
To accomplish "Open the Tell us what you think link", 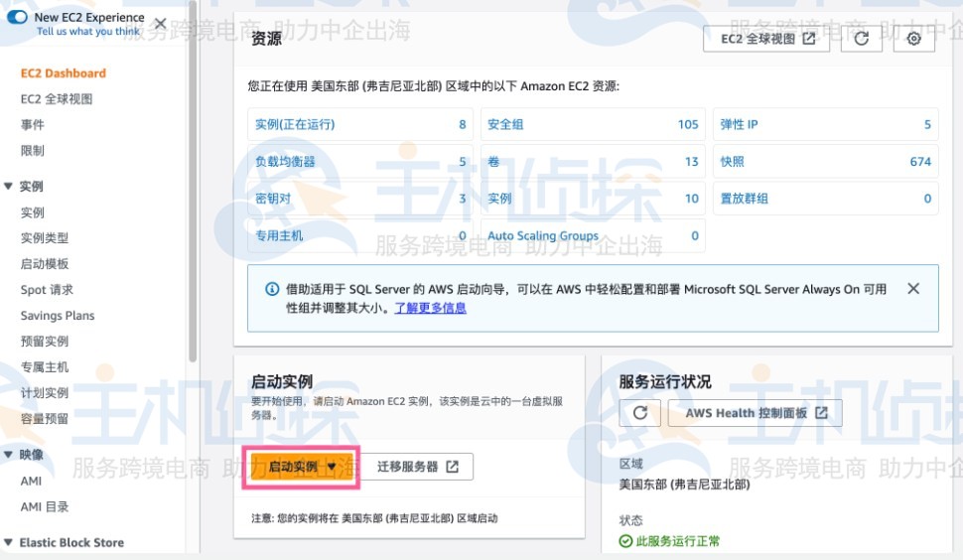I will [88, 32].
